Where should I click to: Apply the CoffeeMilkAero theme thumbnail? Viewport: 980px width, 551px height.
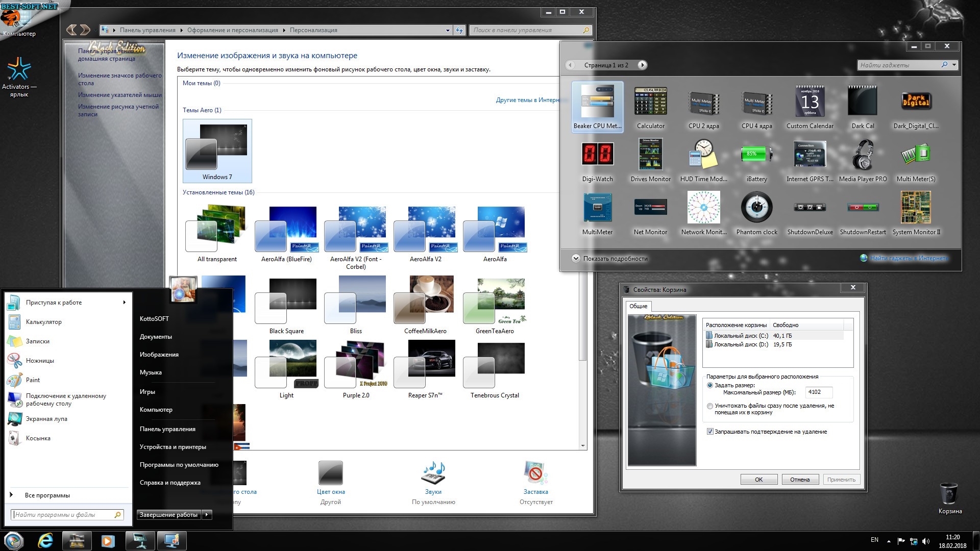425,301
